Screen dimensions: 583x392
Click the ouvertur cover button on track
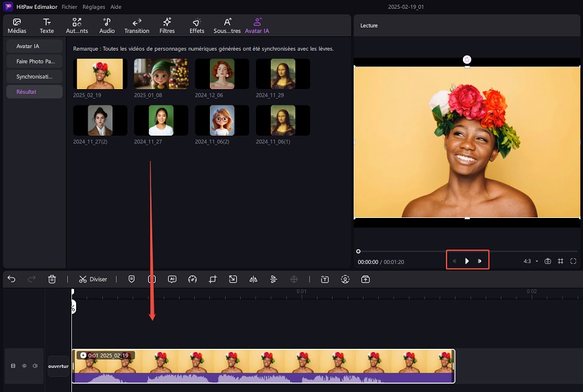58,366
